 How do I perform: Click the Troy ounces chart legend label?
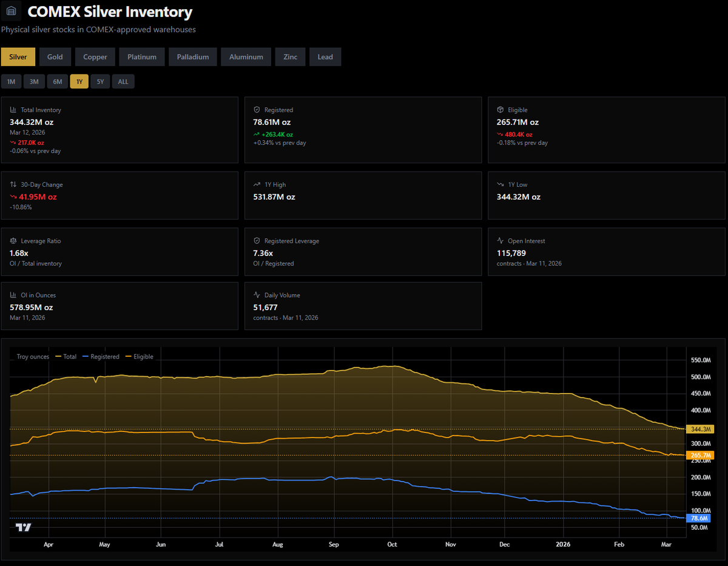click(x=33, y=357)
